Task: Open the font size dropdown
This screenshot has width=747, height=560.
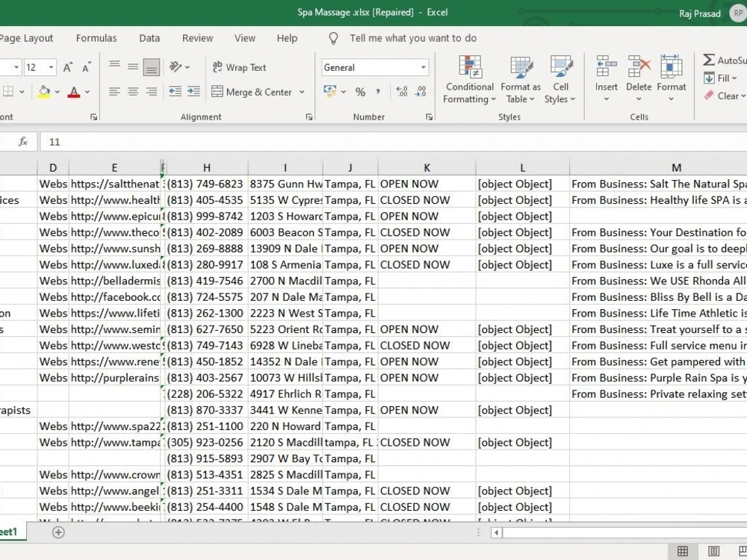Action: pyautogui.click(x=51, y=67)
